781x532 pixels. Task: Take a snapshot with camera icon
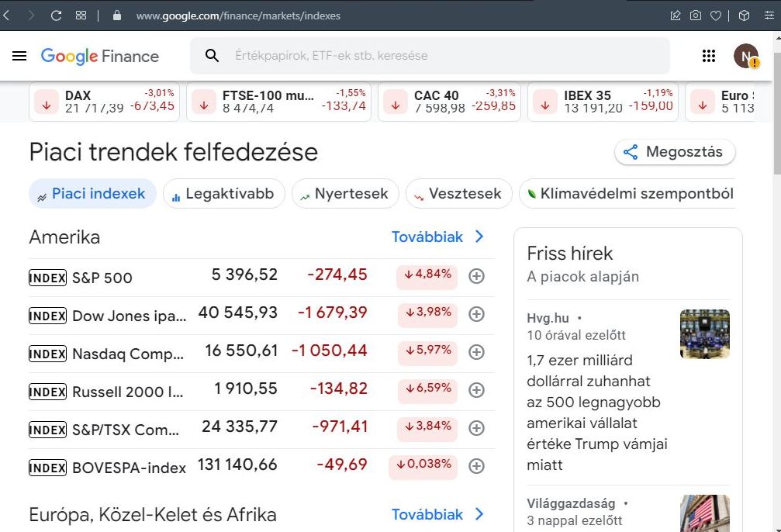pyautogui.click(x=696, y=16)
